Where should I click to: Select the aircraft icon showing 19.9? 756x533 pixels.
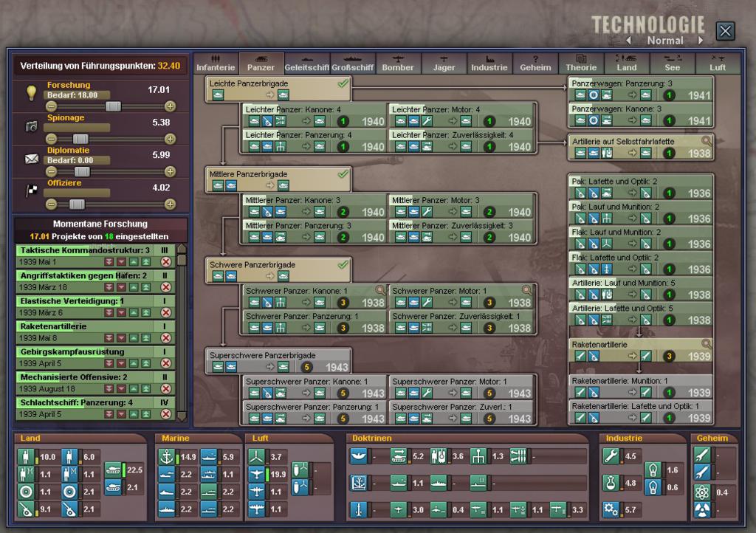(258, 474)
